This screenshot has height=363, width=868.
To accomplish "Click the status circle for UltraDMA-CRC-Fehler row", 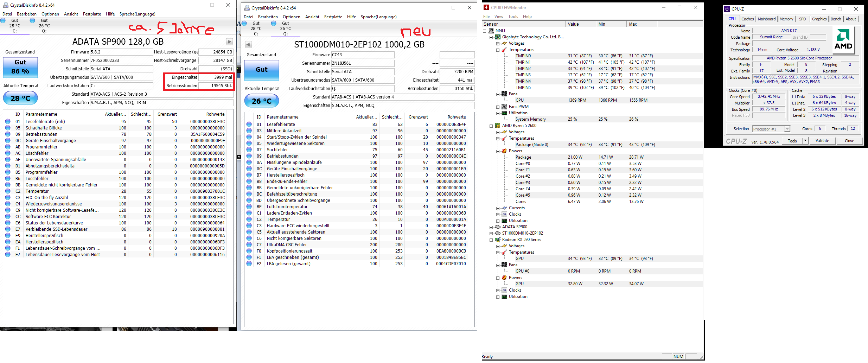I will (x=249, y=245).
